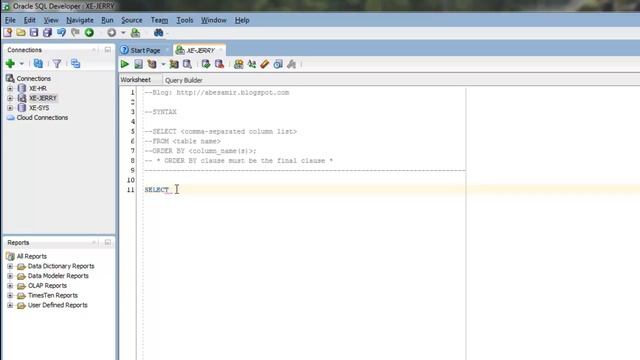This screenshot has height=360, width=640.
Task: Click the Open folder icon
Action: point(21,33)
